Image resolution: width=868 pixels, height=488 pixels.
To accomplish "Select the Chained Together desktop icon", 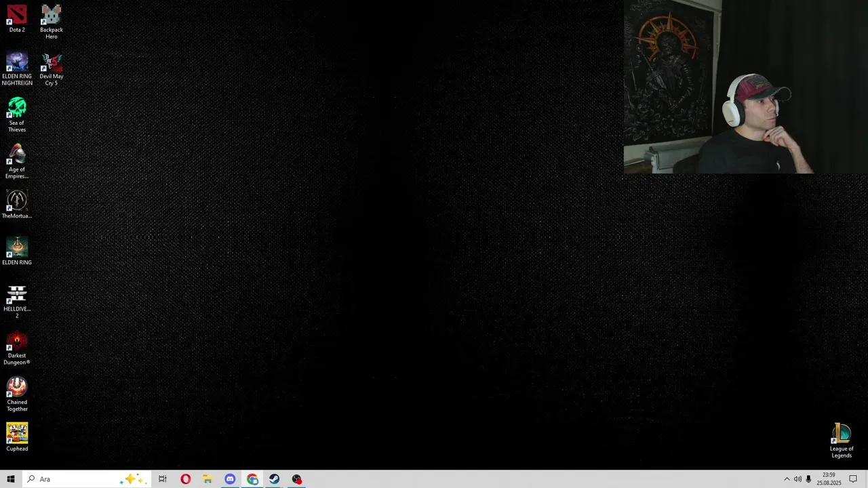I will (x=17, y=395).
